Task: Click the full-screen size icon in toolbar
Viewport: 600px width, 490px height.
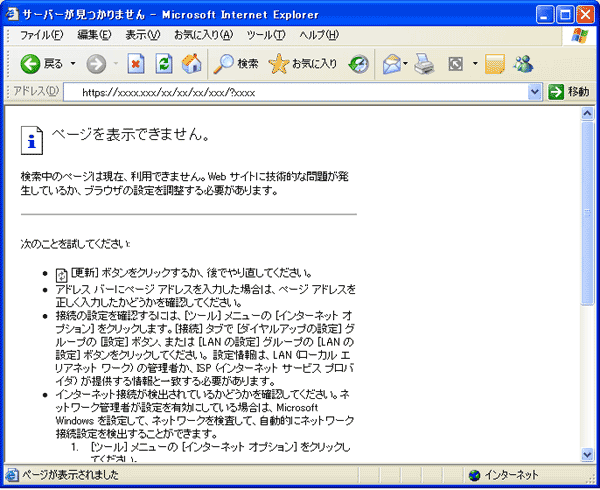Action: [455, 64]
